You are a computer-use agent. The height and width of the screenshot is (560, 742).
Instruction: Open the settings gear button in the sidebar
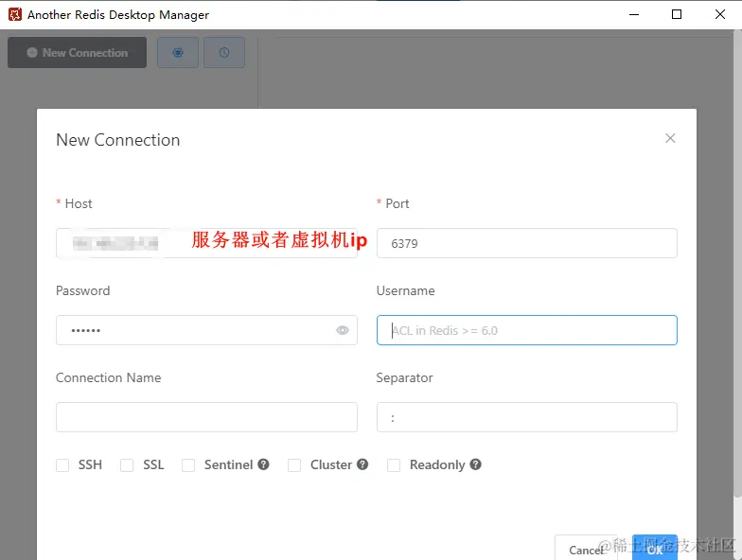point(178,53)
